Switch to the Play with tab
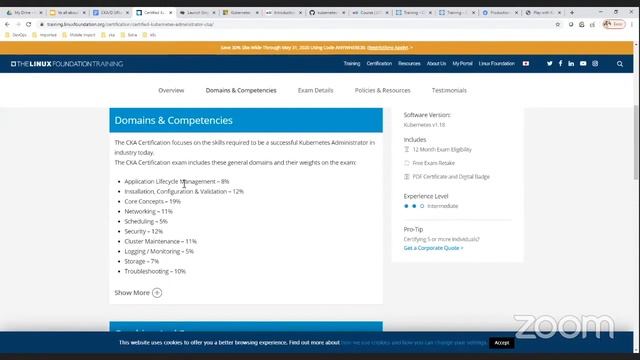Image resolution: width=640 pixels, height=360 pixels. coord(543,13)
